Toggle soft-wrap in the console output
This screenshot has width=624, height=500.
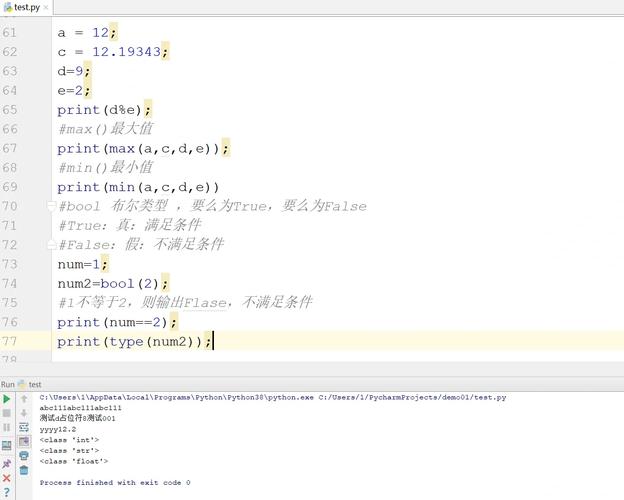click(24, 428)
